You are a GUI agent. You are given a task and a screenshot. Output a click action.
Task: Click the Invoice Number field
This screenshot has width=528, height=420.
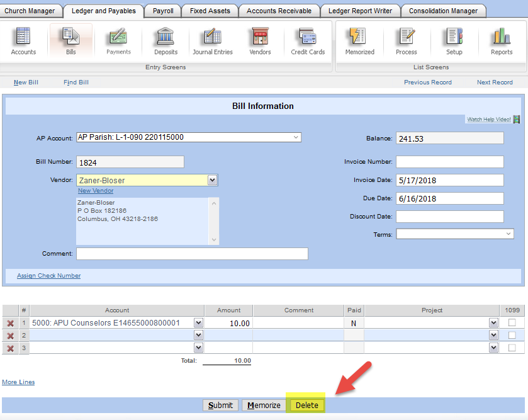tap(450, 162)
